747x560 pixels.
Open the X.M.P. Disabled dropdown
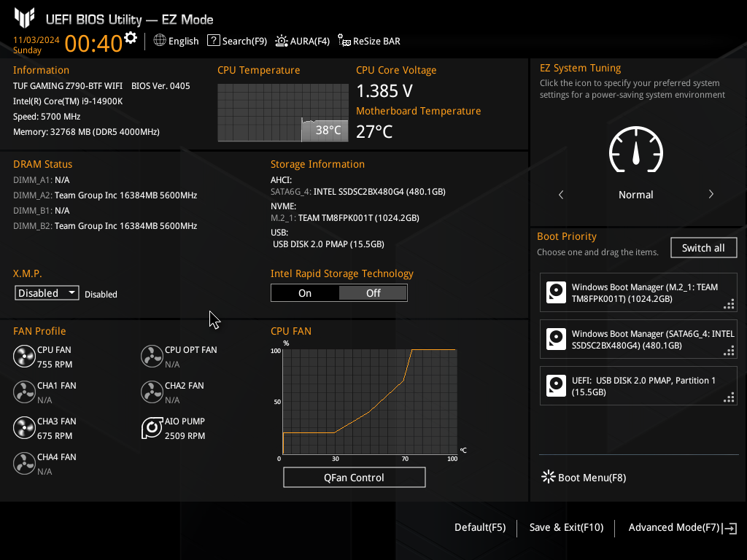pos(47,293)
